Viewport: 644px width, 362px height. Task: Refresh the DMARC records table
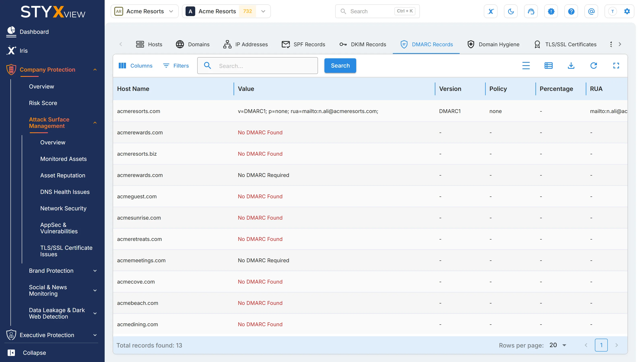(x=593, y=66)
